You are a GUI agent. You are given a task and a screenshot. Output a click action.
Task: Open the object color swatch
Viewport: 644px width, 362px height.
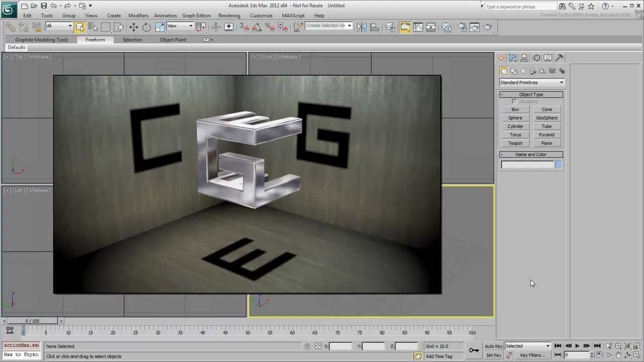[558, 165]
